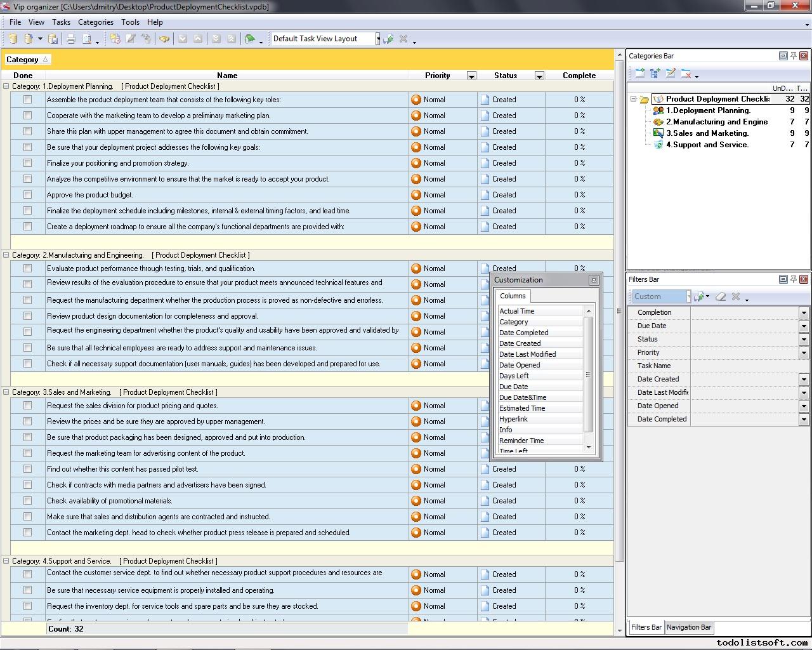This screenshot has width=812, height=650.
Task: Create a new subcategory
Action: point(655,73)
